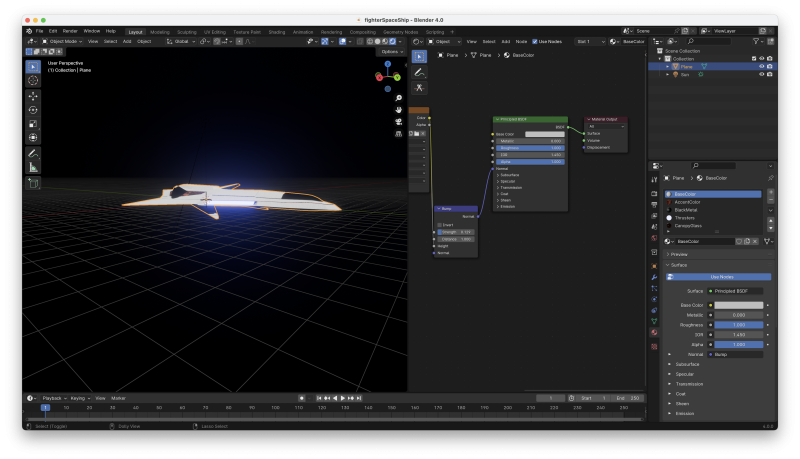Select the Annotate tool in the 3D viewport
This screenshot has height=459, width=800.
pos(33,154)
